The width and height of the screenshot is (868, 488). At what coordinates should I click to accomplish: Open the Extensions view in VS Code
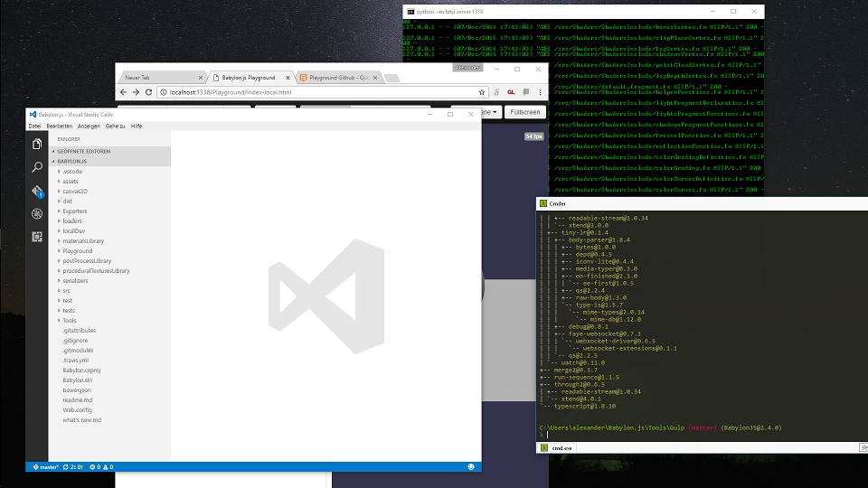pyautogui.click(x=37, y=237)
